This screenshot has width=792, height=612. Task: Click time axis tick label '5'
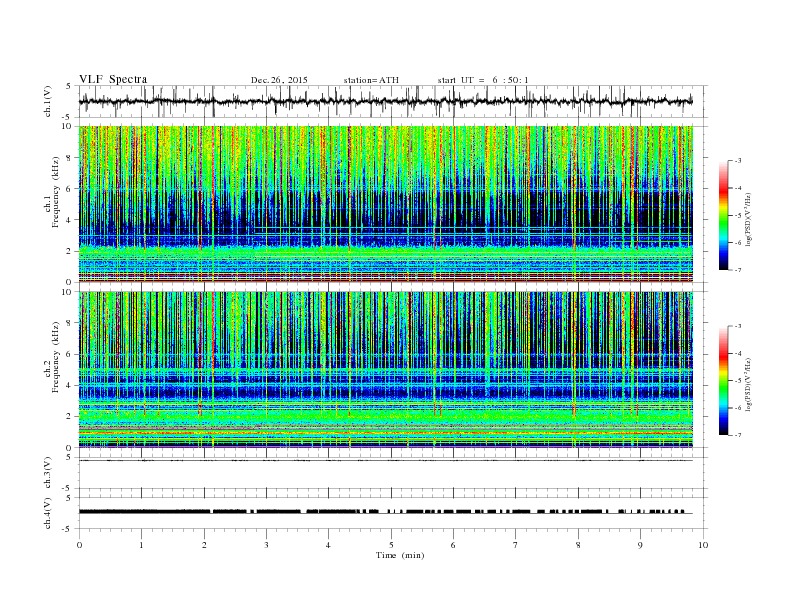click(391, 545)
